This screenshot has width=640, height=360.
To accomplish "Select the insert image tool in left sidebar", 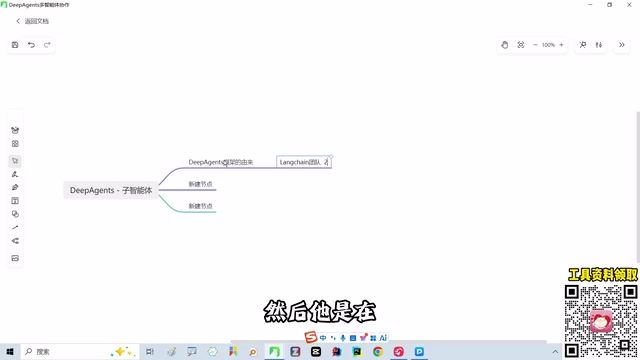I will pos(15,258).
